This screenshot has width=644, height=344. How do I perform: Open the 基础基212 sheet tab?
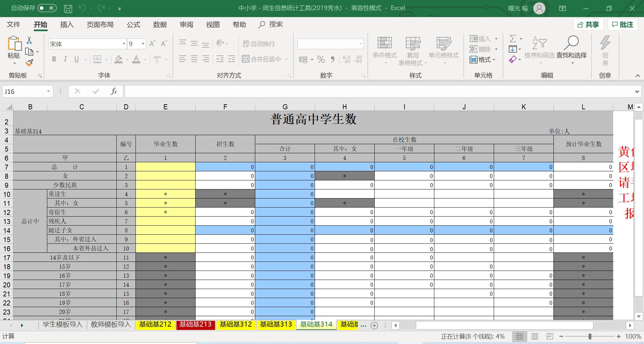tap(155, 324)
